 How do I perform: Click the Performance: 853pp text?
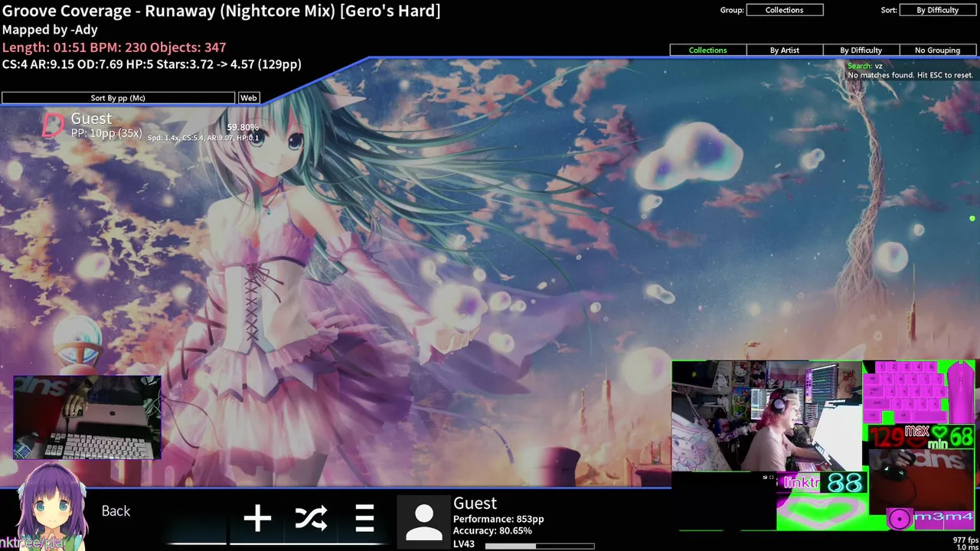[x=498, y=519]
